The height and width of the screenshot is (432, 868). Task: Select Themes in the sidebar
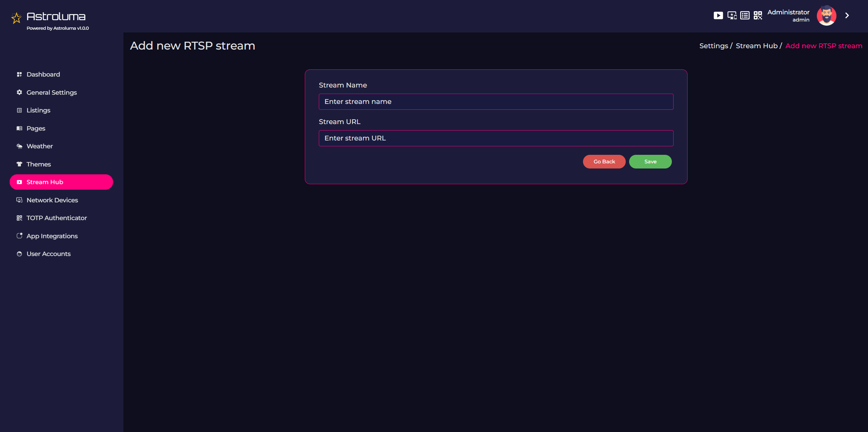click(x=39, y=164)
